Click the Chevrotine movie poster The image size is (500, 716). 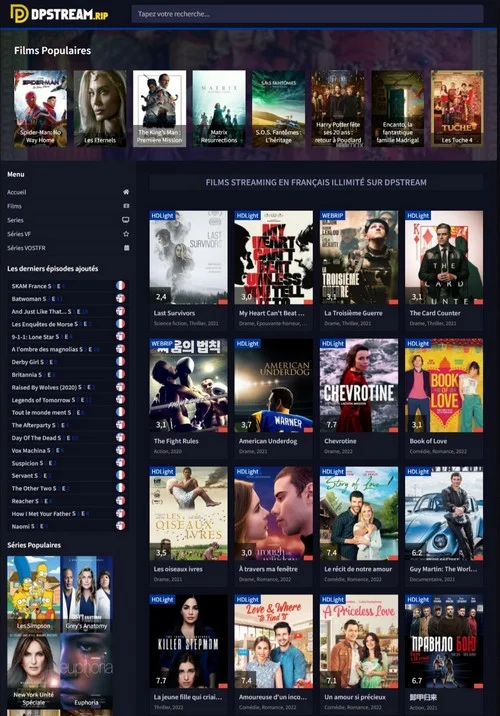359,385
